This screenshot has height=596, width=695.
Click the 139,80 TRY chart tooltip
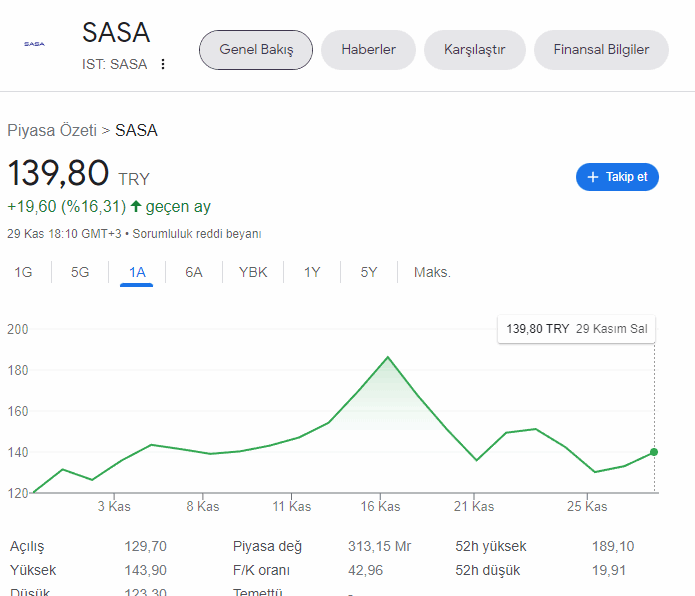point(576,329)
